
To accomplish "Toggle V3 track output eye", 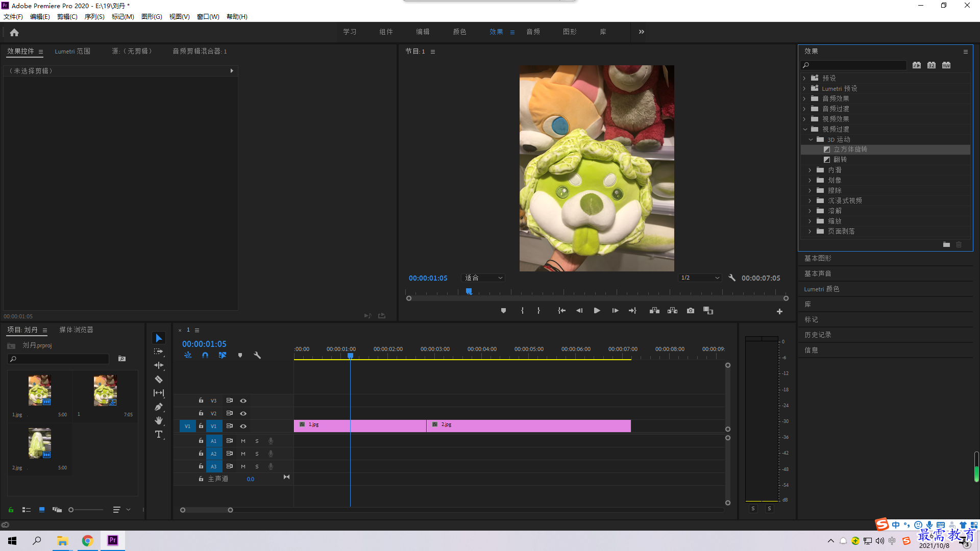I will tap(243, 401).
